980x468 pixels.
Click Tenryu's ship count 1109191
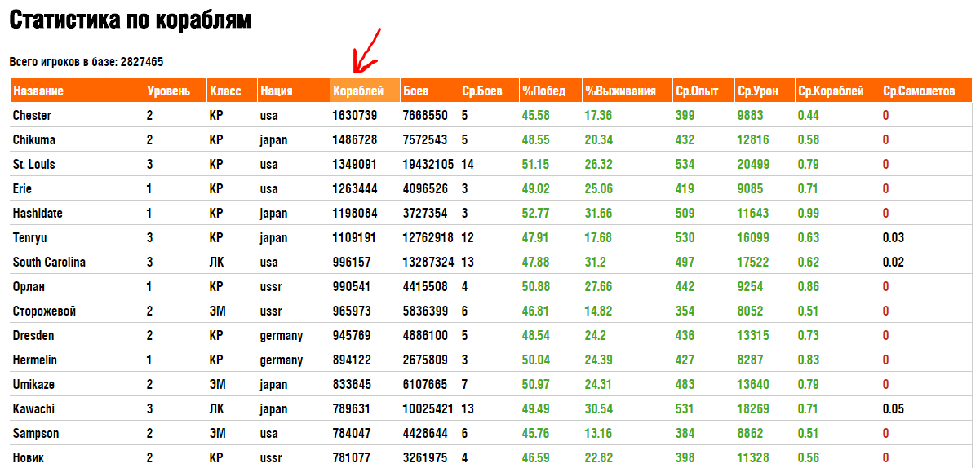click(x=354, y=238)
